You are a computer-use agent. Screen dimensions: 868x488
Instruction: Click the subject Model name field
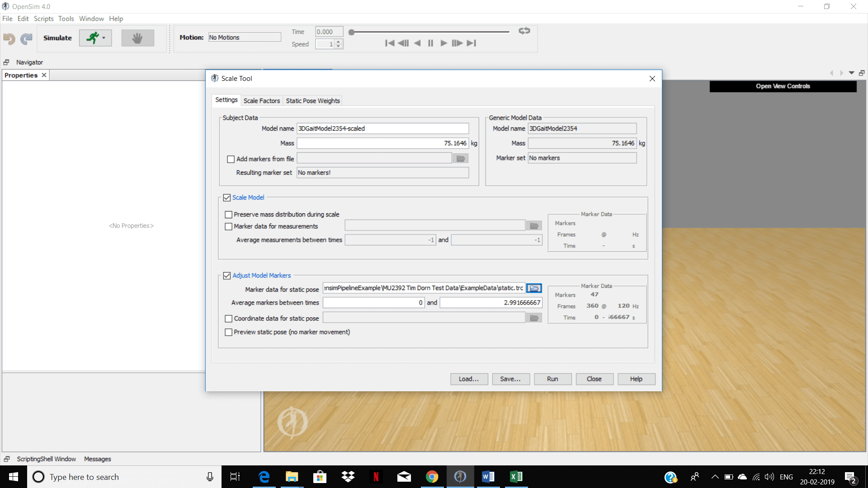tap(382, 128)
